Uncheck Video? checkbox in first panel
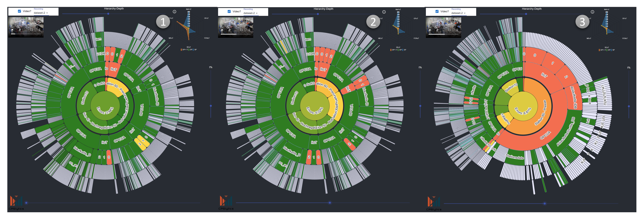 (19, 11)
